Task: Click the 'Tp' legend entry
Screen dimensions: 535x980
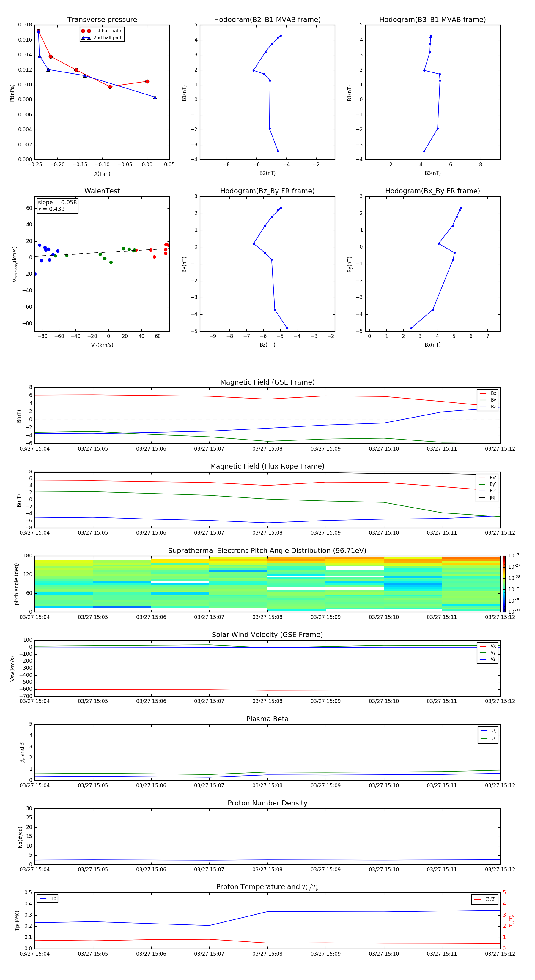Action: click(48, 899)
